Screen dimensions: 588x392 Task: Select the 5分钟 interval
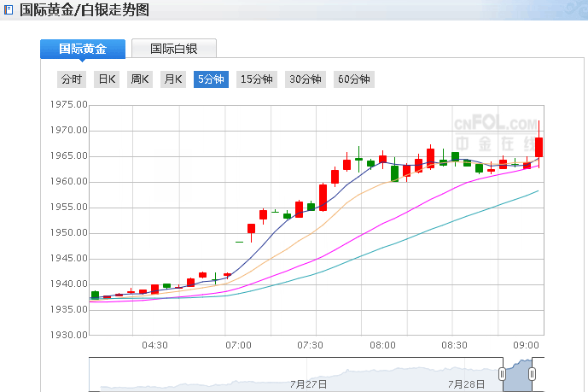pos(211,79)
